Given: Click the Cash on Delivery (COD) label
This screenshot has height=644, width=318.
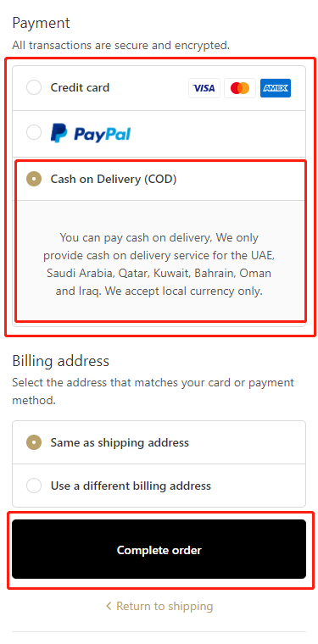Looking at the screenshot, I should 114,179.
